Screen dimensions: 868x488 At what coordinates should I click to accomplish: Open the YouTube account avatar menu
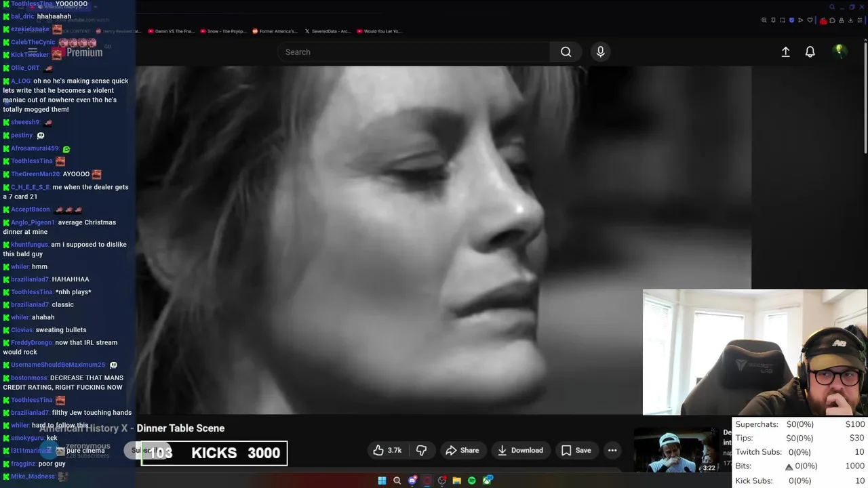(x=840, y=52)
